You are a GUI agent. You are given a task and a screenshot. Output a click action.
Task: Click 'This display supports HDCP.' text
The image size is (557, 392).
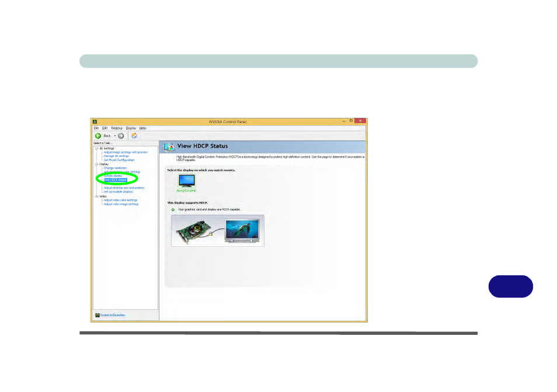187,203
